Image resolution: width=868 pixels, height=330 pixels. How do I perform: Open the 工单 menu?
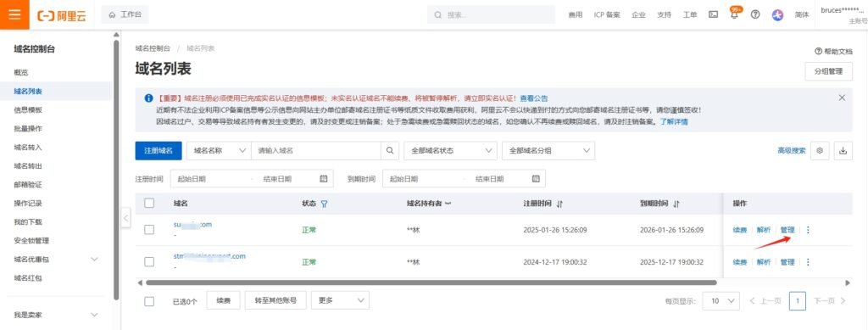click(x=690, y=15)
